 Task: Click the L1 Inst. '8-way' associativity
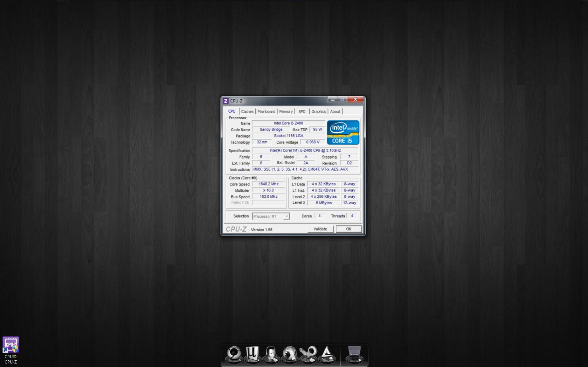(x=350, y=190)
